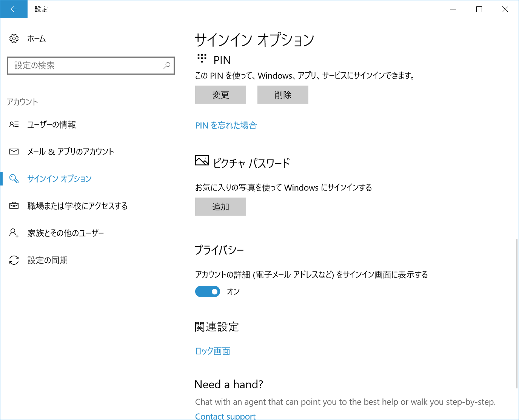Click the PIN keypad icon

coord(202,58)
